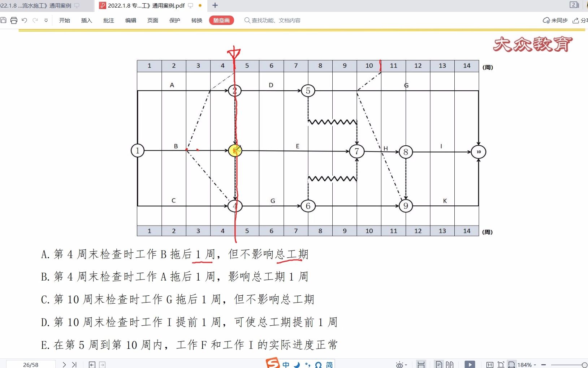Click the window count icon showing 2
The image size is (588, 368).
pos(574,5)
